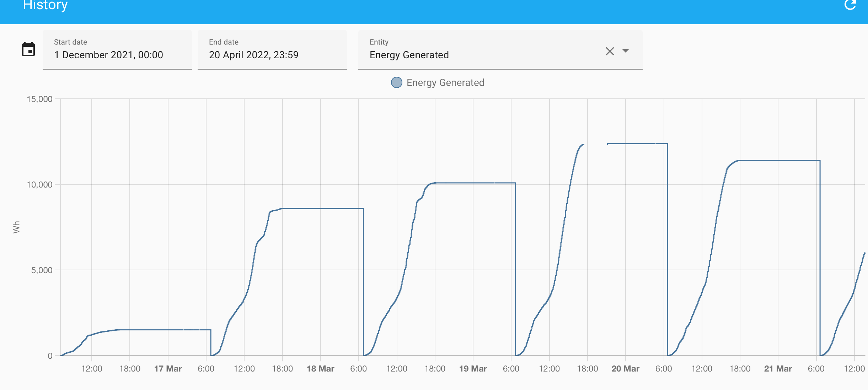Click the End date field showing 20 April 2022

254,55
